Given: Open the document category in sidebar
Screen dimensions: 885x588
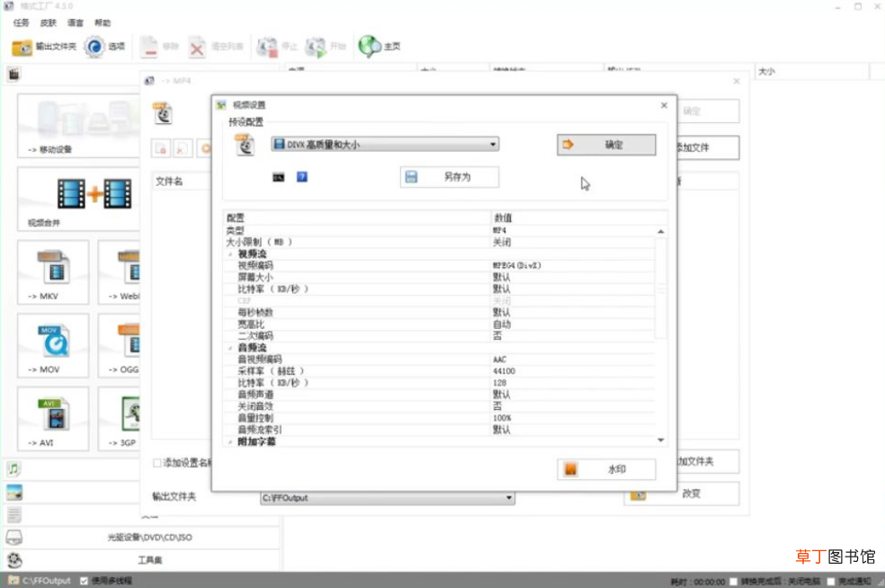Looking at the screenshot, I should (14, 514).
